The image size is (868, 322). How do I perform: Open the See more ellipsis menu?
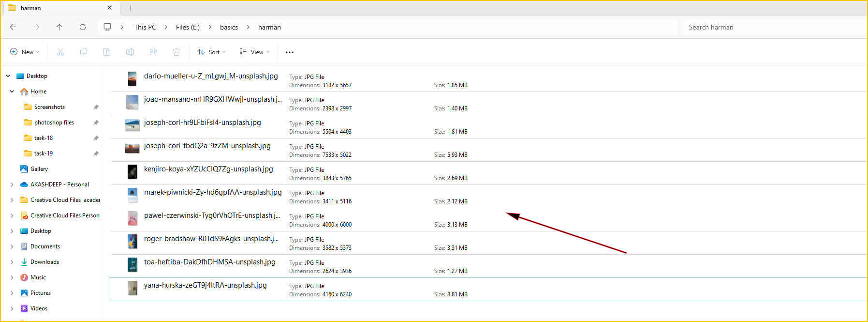pyautogui.click(x=290, y=52)
